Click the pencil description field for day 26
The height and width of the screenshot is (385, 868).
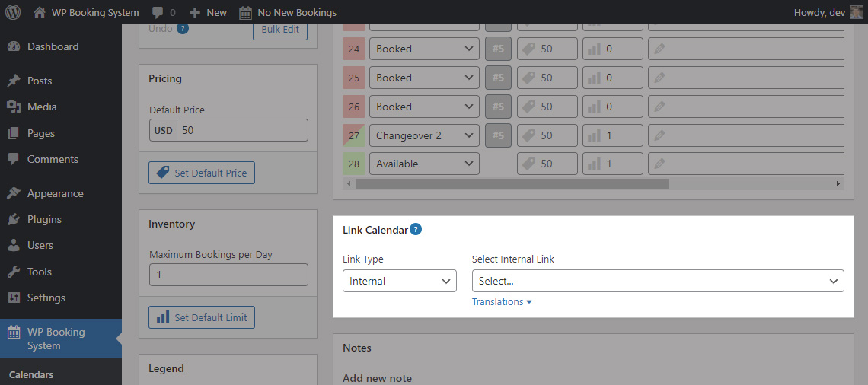[745, 107]
